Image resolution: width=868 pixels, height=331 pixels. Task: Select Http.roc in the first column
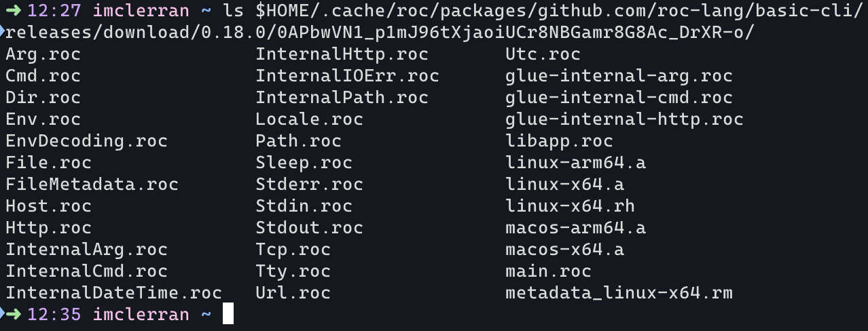coord(48,228)
